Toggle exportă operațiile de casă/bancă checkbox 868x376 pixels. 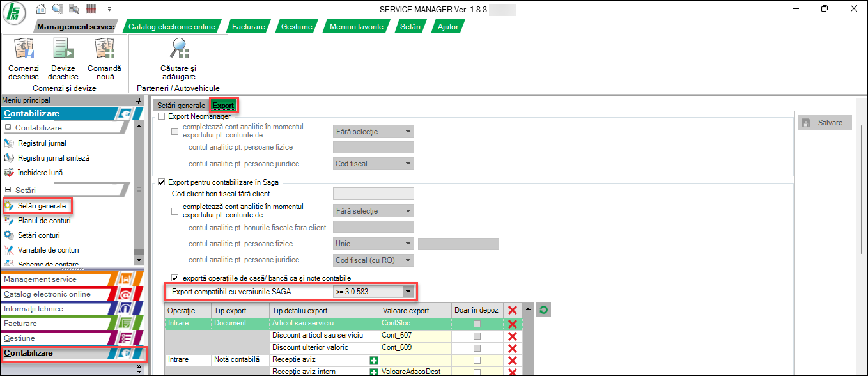pyautogui.click(x=175, y=278)
